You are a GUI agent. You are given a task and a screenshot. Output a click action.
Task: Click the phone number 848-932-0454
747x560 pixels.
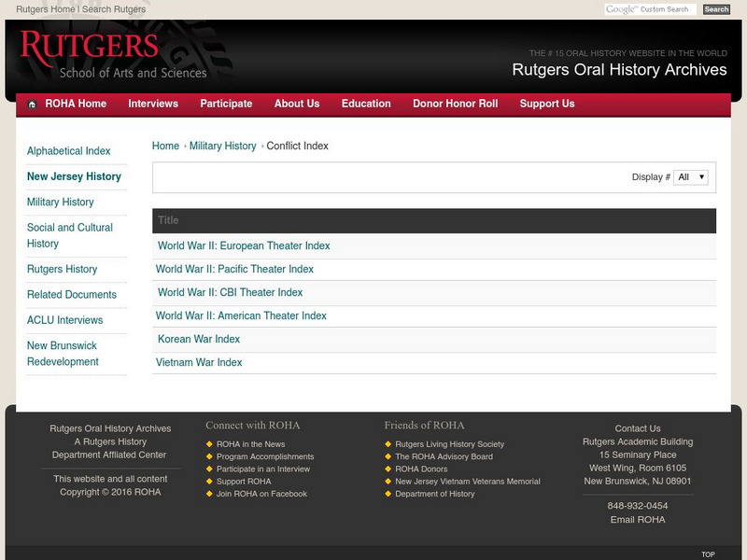pos(638,506)
